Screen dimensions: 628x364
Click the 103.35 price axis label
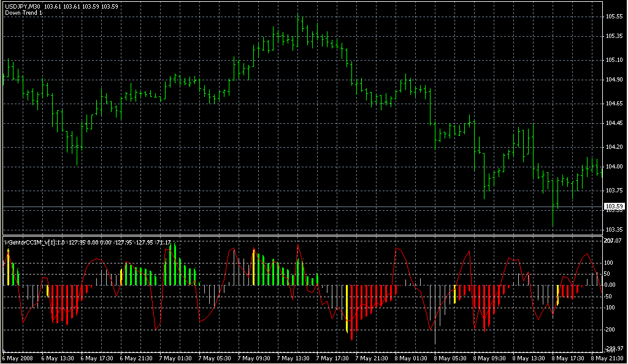pyautogui.click(x=614, y=230)
